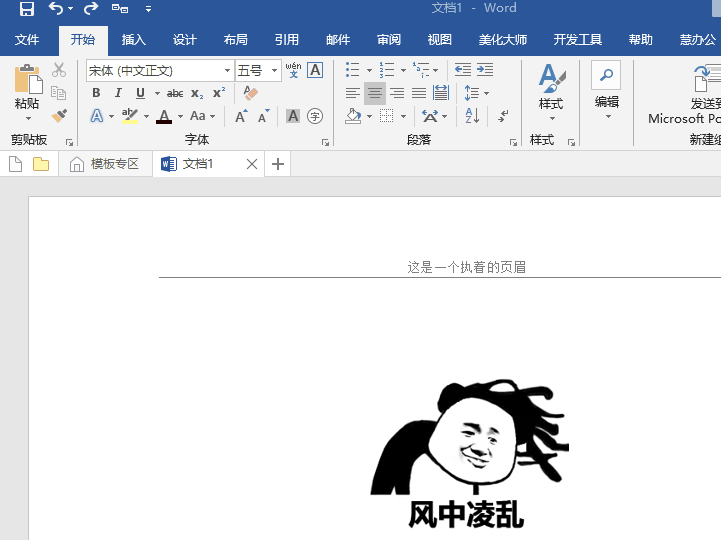Image resolution: width=721 pixels, height=540 pixels.
Task: Apply yellow text highlight color
Action: pos(130,116)
